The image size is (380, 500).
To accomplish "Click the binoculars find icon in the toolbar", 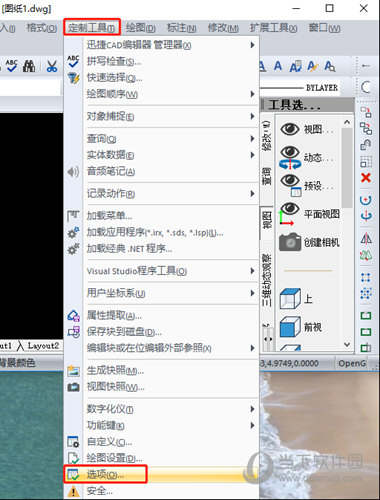I will pos(29,66).
